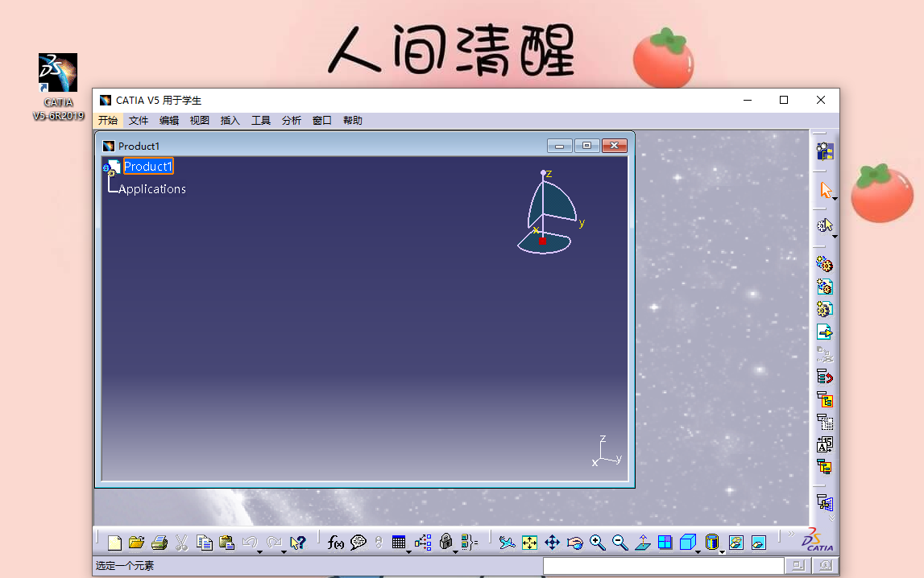The width and height of the screenshot is (924, 578).
Task: Open the 帮助 menu
Action: pos(353,120)
